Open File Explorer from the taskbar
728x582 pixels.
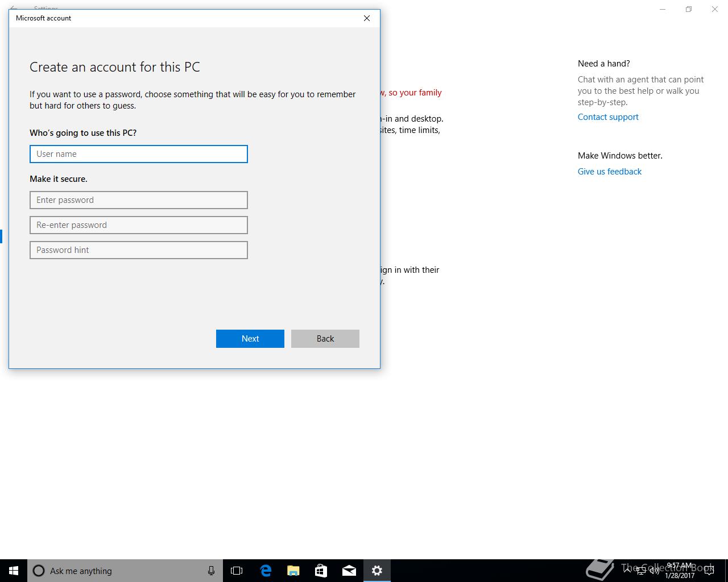click(x=293, y=571)
